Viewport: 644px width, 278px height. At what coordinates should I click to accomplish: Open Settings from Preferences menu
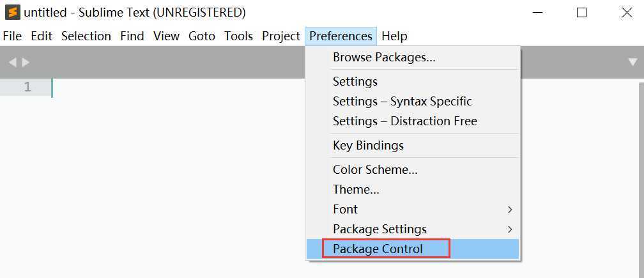point(413,81)
